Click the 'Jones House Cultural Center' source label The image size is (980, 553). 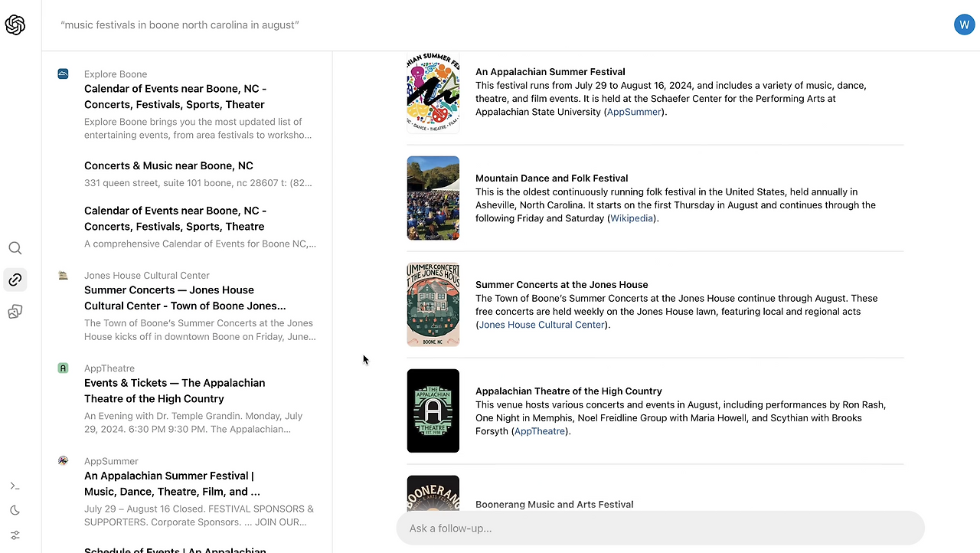click(147, 276)
